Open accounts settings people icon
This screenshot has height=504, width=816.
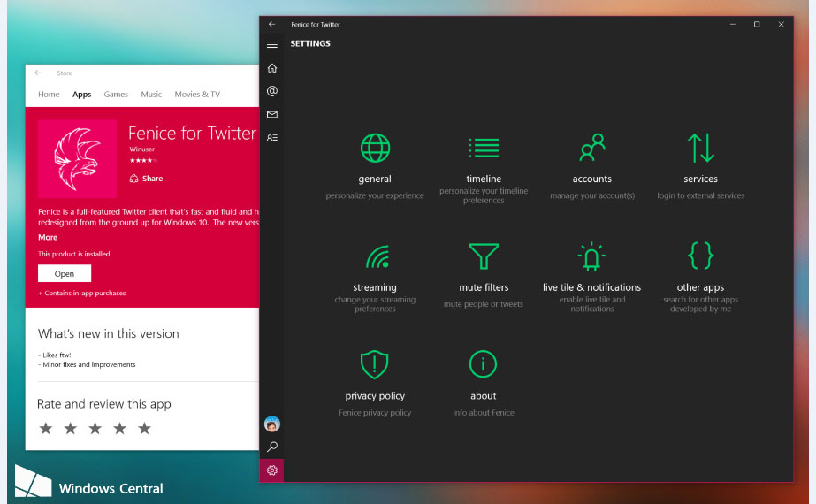pyautogui.click(x=592, y=148)
